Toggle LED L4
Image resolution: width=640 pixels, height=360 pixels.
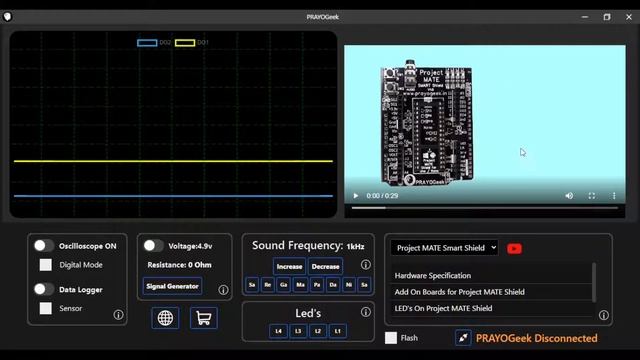click(278, 331)
